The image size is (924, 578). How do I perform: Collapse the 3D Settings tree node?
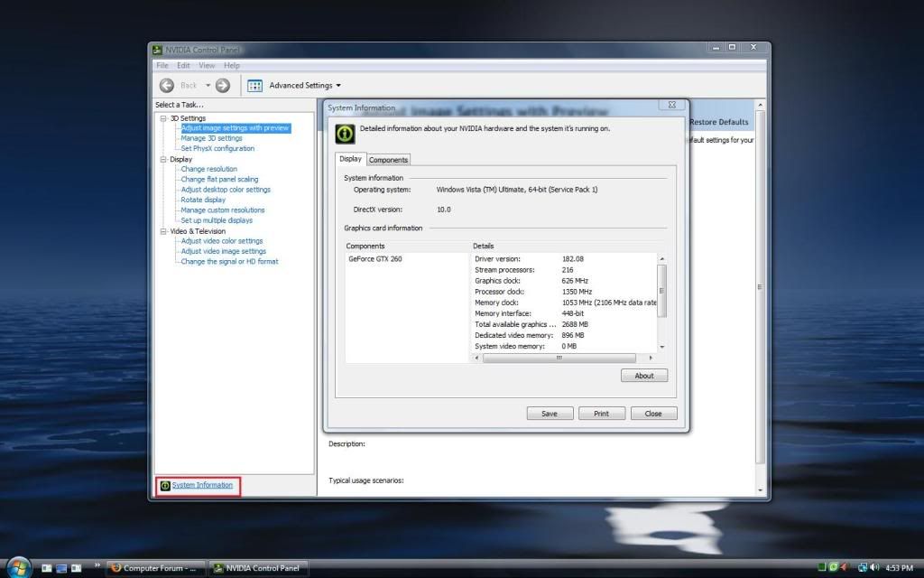point(163,118)
